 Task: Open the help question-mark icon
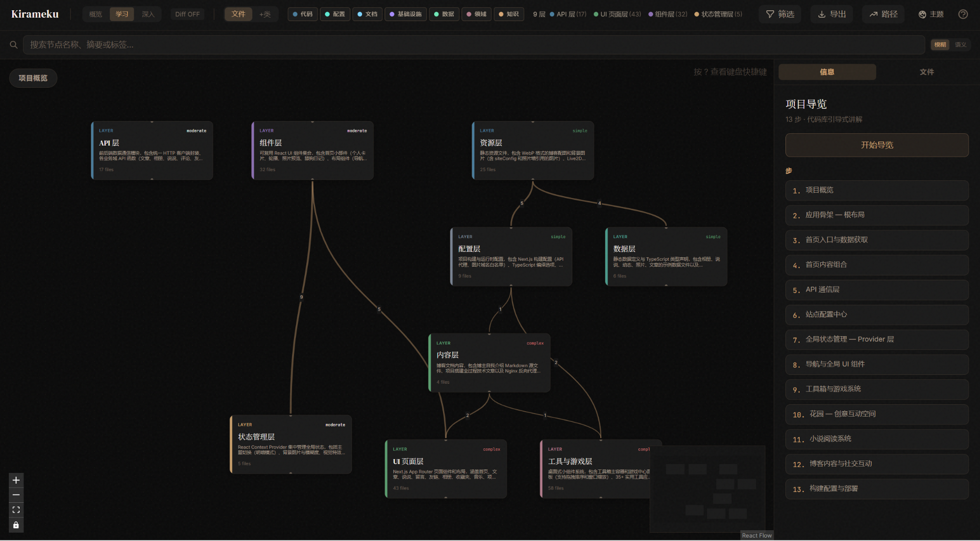pos(963,14)
